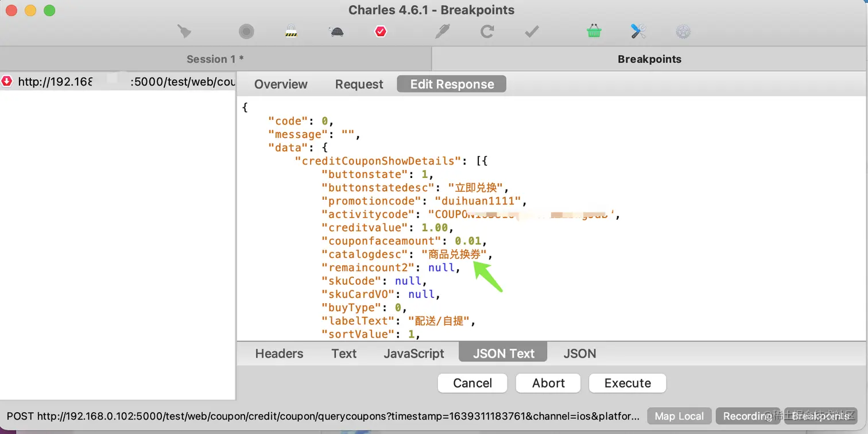Viewport: 868px width, 434px height.
Task: Switch to the JSON tree view tab
Action: (580, 354)
